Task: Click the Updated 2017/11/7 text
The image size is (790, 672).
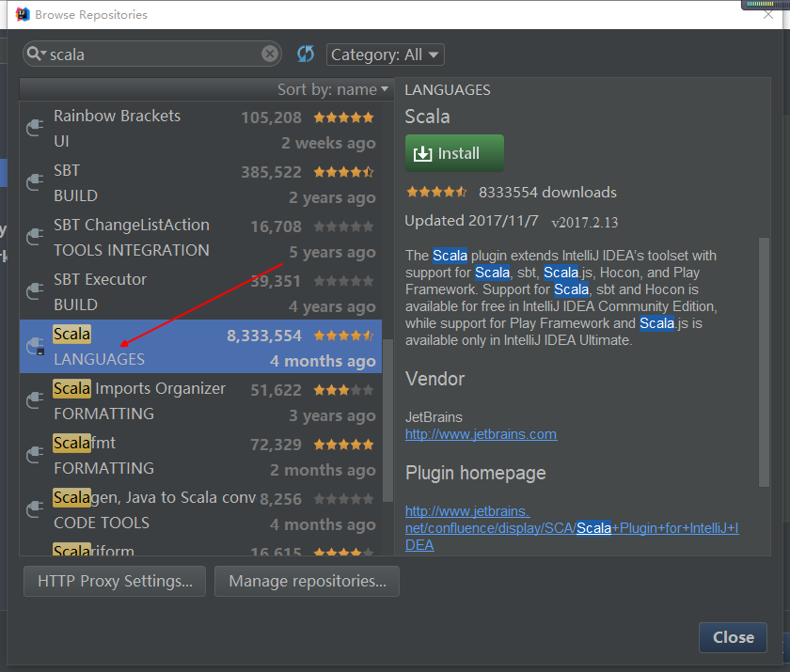Action: pyautogui.click(x=471, y=221)
